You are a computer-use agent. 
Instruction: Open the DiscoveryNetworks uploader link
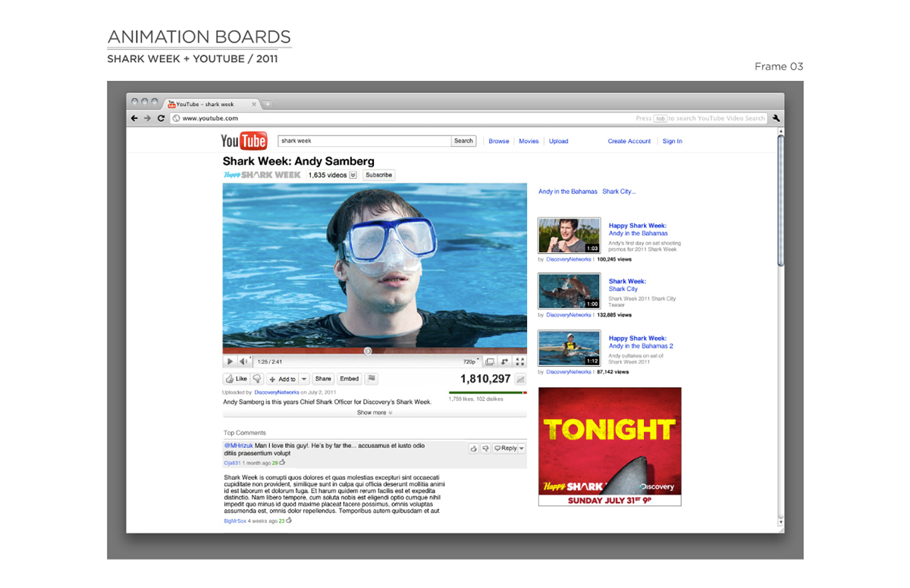tap(277, 393)
